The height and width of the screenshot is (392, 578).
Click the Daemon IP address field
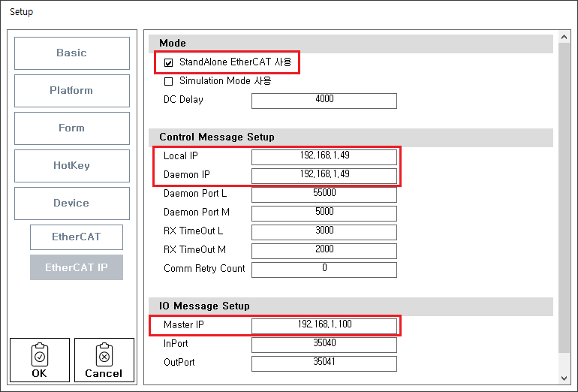pyautogui.click(x=324, y=176)
